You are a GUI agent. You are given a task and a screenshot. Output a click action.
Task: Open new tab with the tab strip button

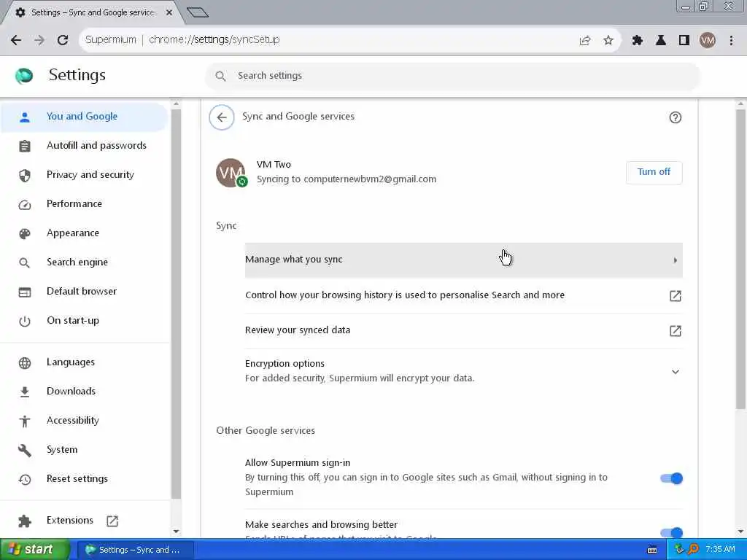click(x=198, y=12)
